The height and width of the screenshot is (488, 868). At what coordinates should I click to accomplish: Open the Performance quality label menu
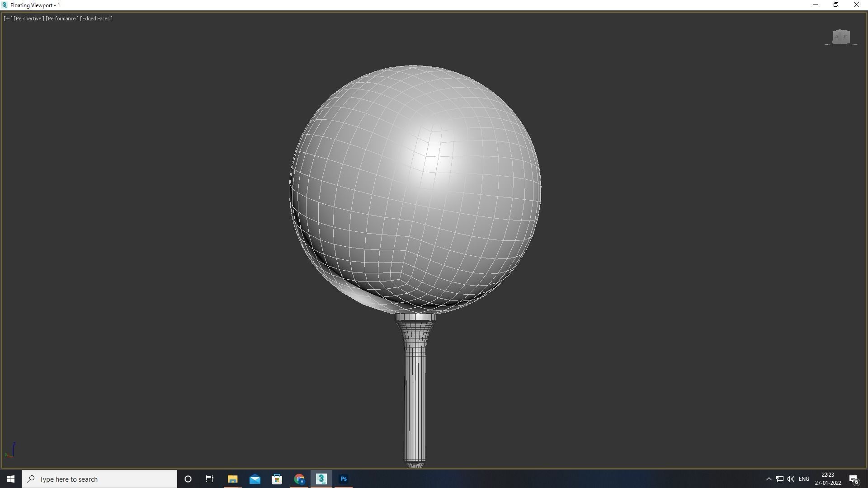[x=62, y=19]
